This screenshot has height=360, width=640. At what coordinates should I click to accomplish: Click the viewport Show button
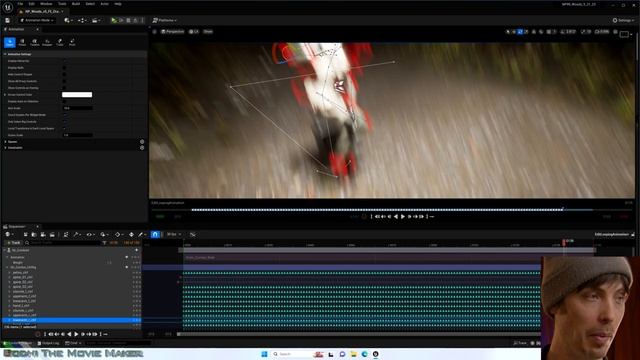[x=208, y=31]
